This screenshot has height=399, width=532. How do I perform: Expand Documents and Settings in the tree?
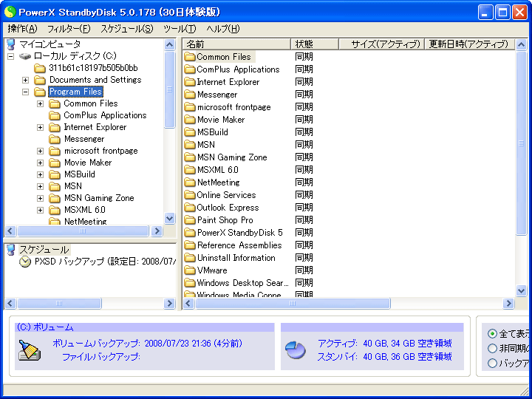(x=25, y=80)
